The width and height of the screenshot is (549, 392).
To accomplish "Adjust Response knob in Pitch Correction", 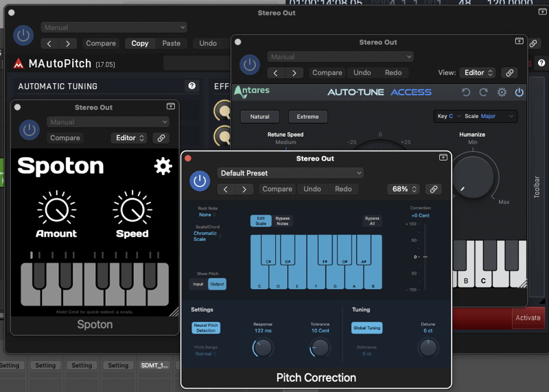I will 263,347.
